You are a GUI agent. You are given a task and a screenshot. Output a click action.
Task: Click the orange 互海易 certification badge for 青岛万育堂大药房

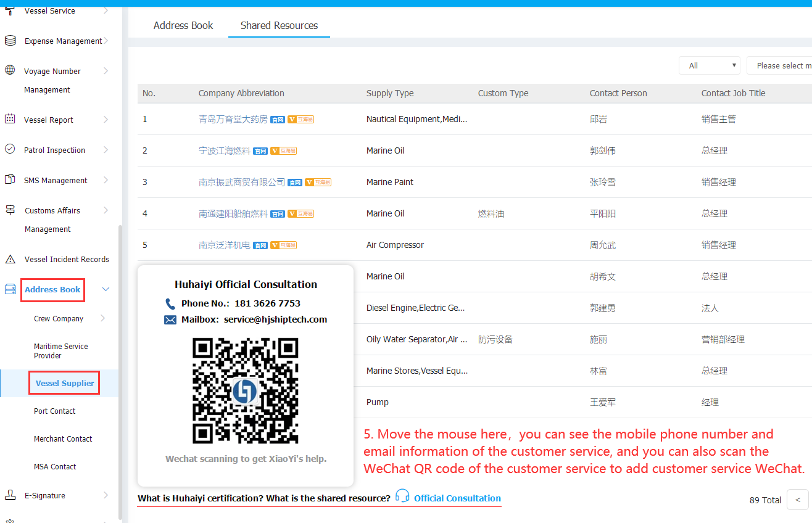coord(301,120)
